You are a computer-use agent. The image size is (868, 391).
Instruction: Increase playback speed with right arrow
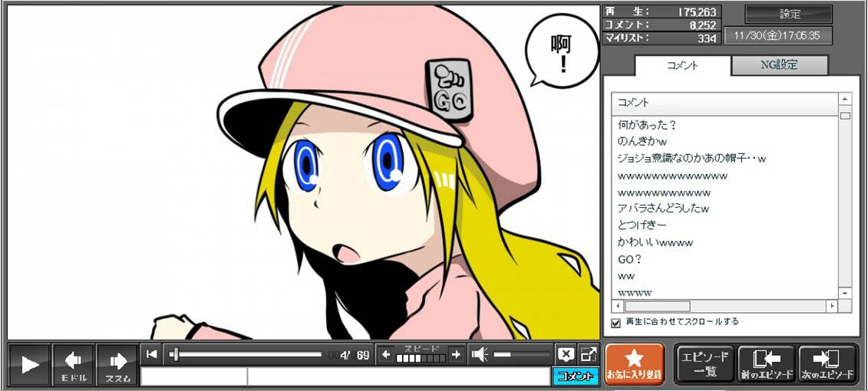456,354
